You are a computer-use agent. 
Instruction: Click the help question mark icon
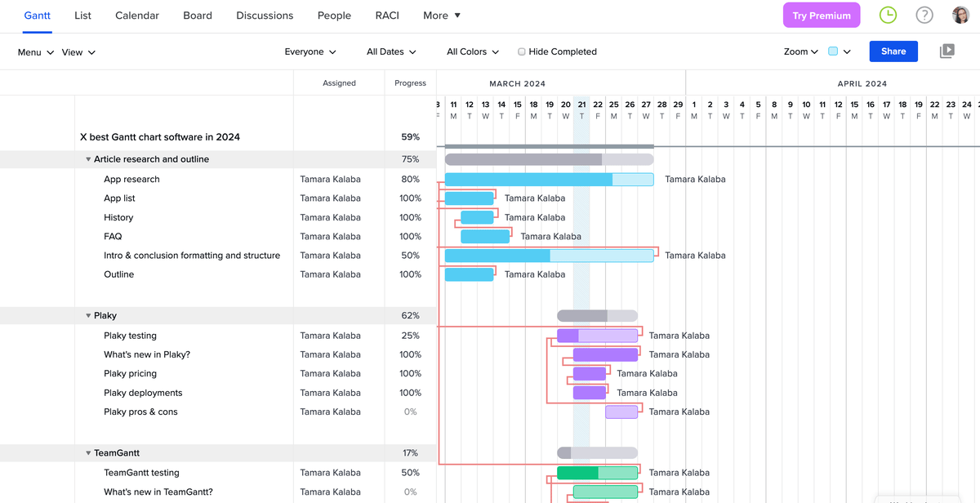click(924, 15)
